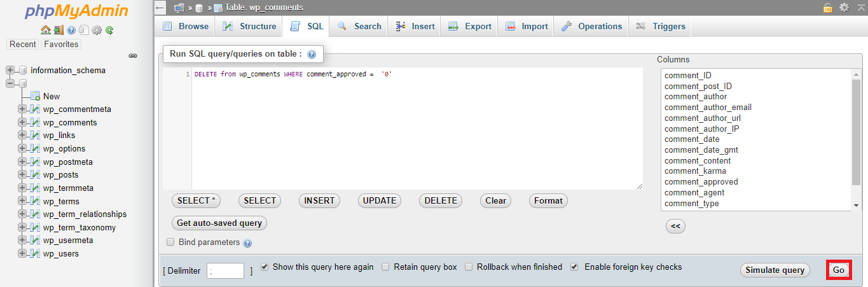The image size is (868, 287).
Task: Click the << insert column button
Action: 675,226
